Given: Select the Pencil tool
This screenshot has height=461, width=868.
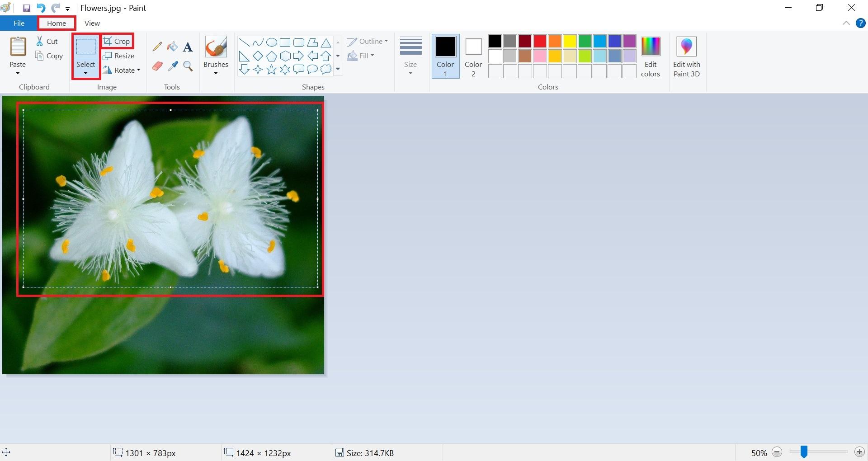Looking at the screenshot, I should click(157, 47).
